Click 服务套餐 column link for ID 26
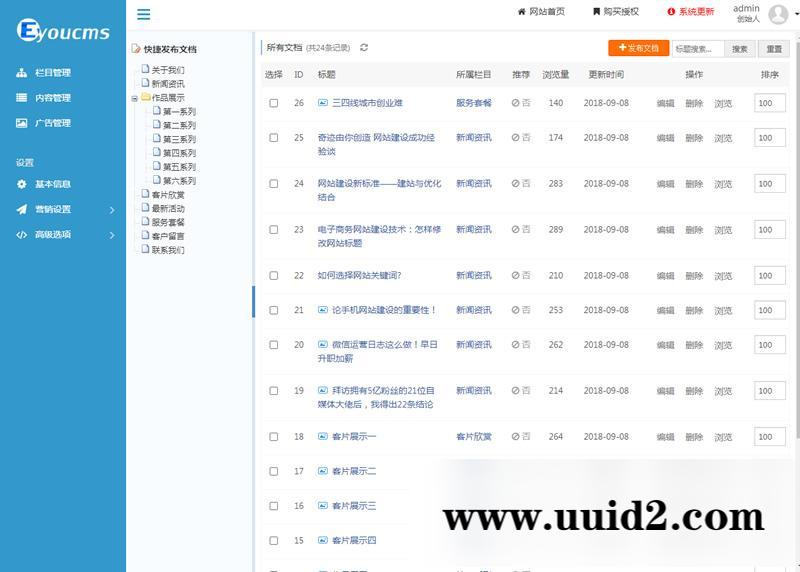The image size is (800, 572). click(473, 103)
